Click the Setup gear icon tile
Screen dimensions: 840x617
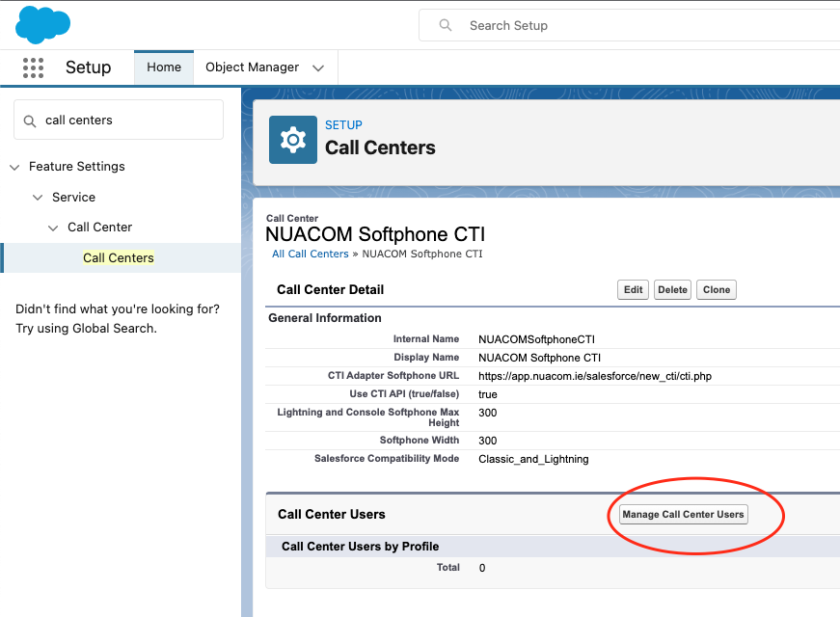293,140
